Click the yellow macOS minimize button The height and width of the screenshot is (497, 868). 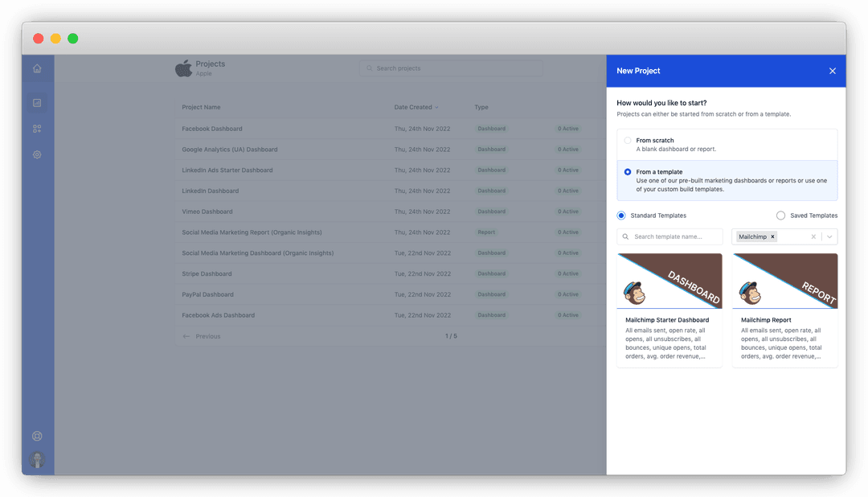click(55, 39)
